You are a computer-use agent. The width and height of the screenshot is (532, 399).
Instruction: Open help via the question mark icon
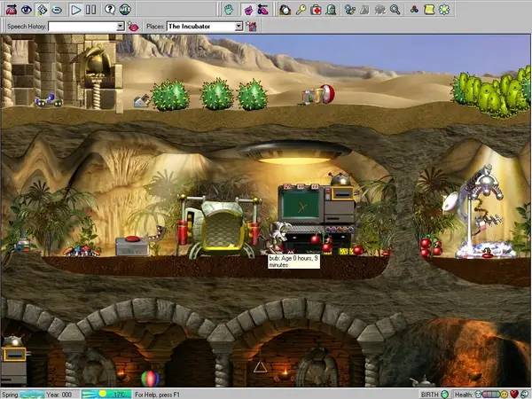tap(110, 9)
